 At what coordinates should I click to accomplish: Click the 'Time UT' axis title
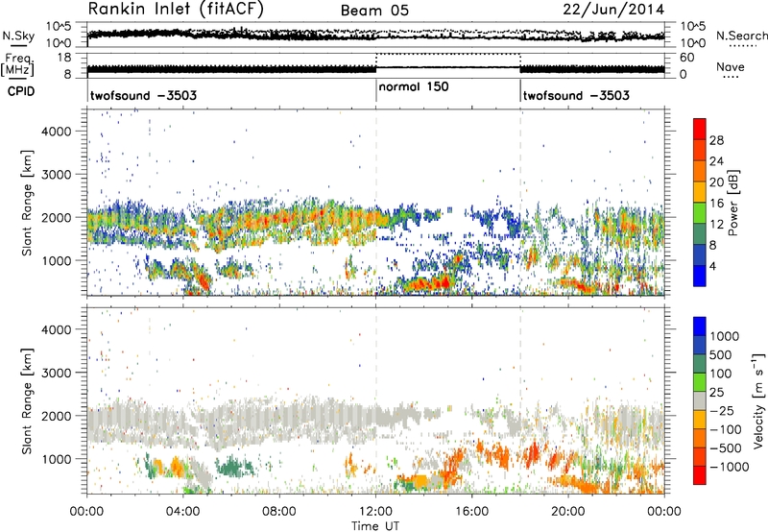[375, 526]
